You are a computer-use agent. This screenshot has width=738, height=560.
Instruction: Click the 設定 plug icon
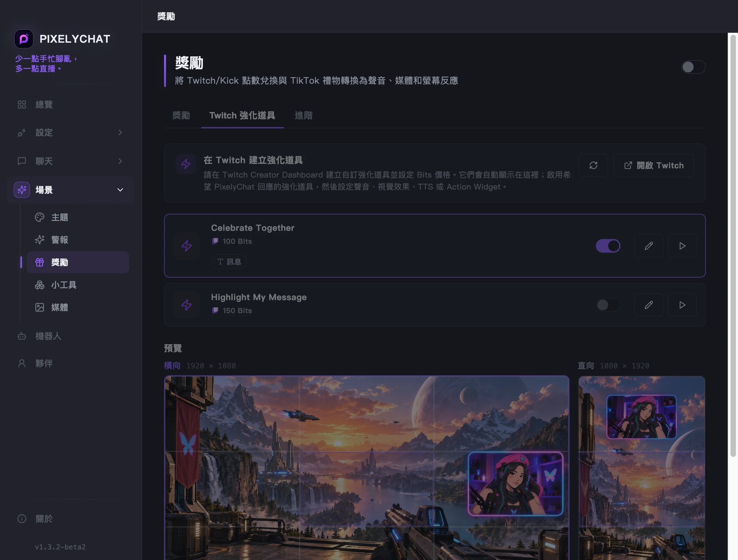(22, 132)
